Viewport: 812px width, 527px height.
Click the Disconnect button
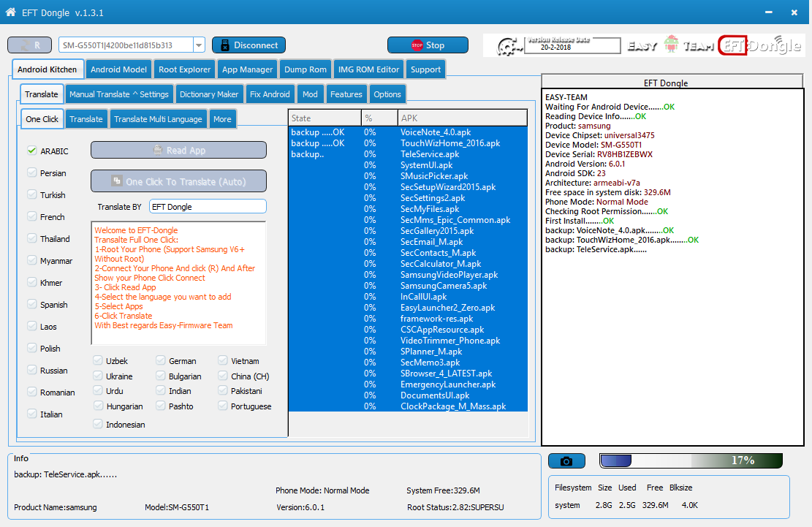click(x=249, y=45)
